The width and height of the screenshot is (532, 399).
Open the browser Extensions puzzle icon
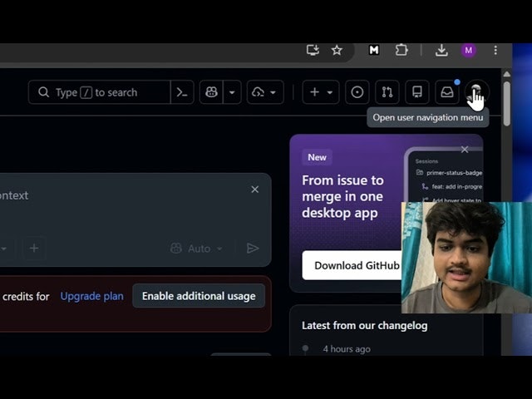point(401,50)
